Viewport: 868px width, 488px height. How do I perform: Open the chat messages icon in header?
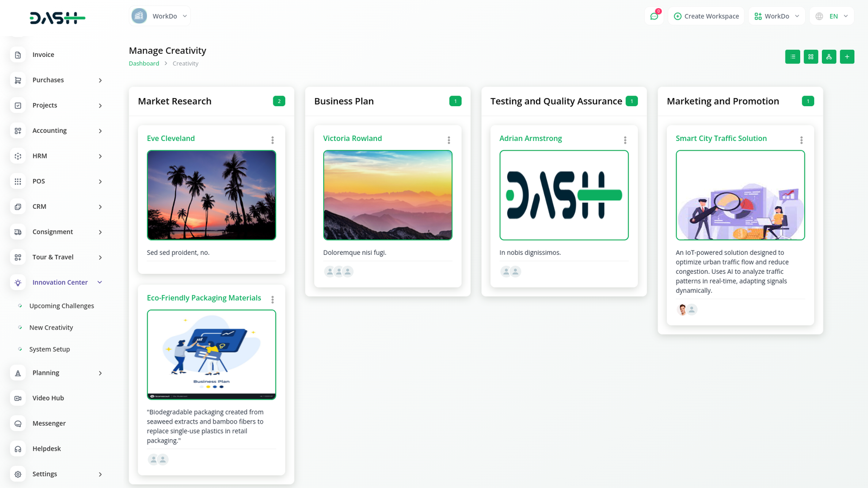(654, 16)
